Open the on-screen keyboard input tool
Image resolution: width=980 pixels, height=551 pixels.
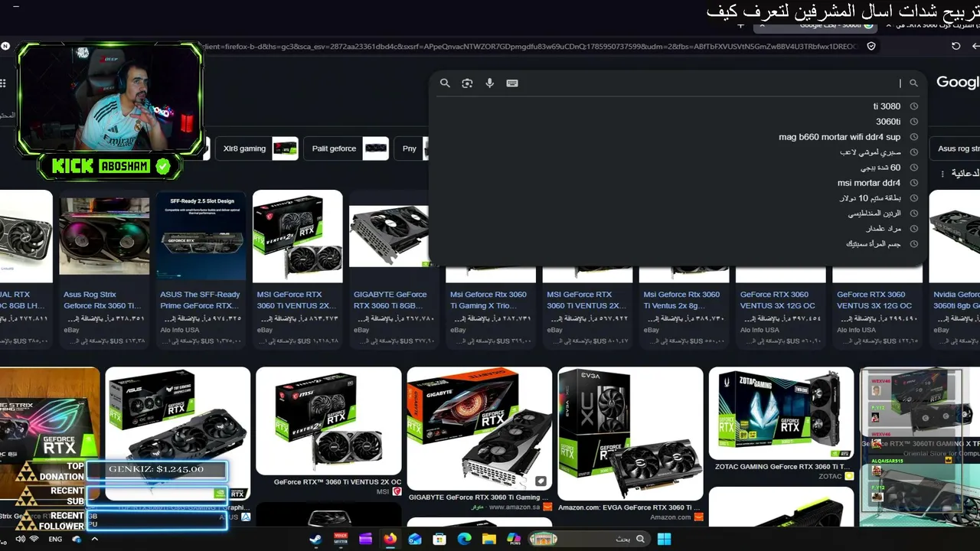coord(512,83)
